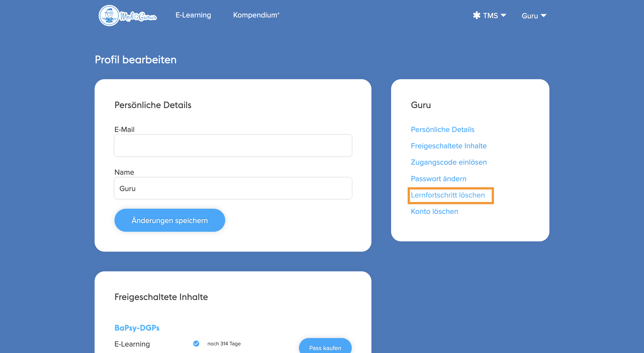This screenshot has height=353, width=644.
Task: Open Kompendium+ in the top navigation
Action: click(x=256, y=15)
